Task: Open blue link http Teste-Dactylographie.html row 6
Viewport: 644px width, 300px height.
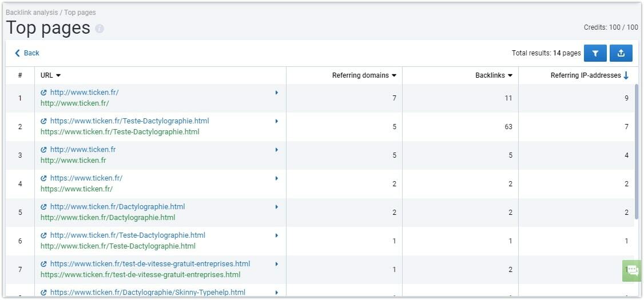Action: tap(128, 235)
